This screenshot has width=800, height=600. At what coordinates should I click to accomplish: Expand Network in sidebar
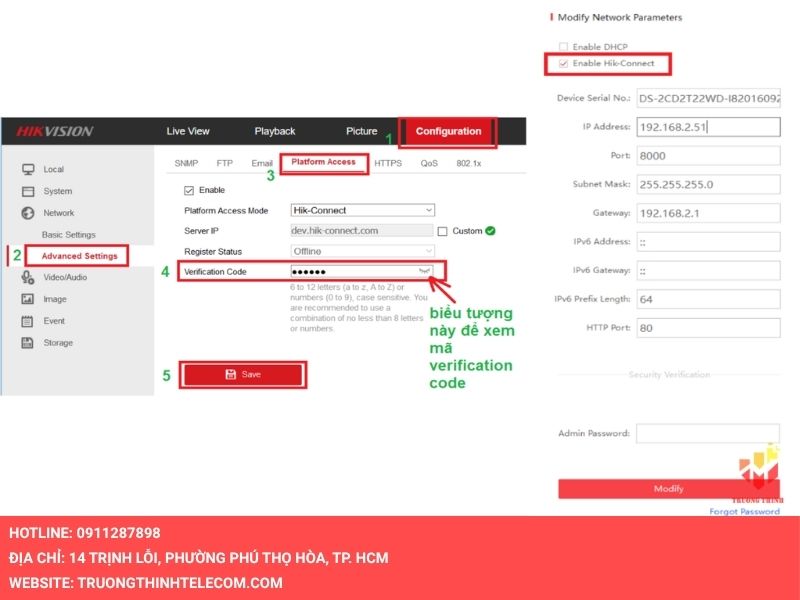click(x=59, y=213)
